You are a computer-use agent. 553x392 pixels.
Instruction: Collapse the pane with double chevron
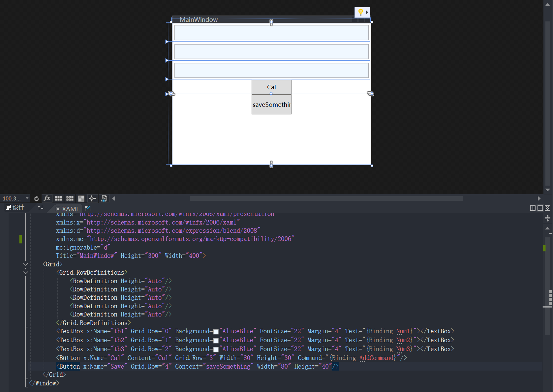[x=547, y=208]
